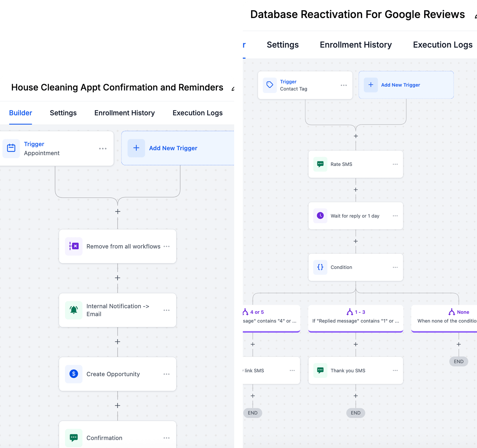Click the Wait for reply clock icon
This screenshot has height=448, width=477.
tap(320, 216)
